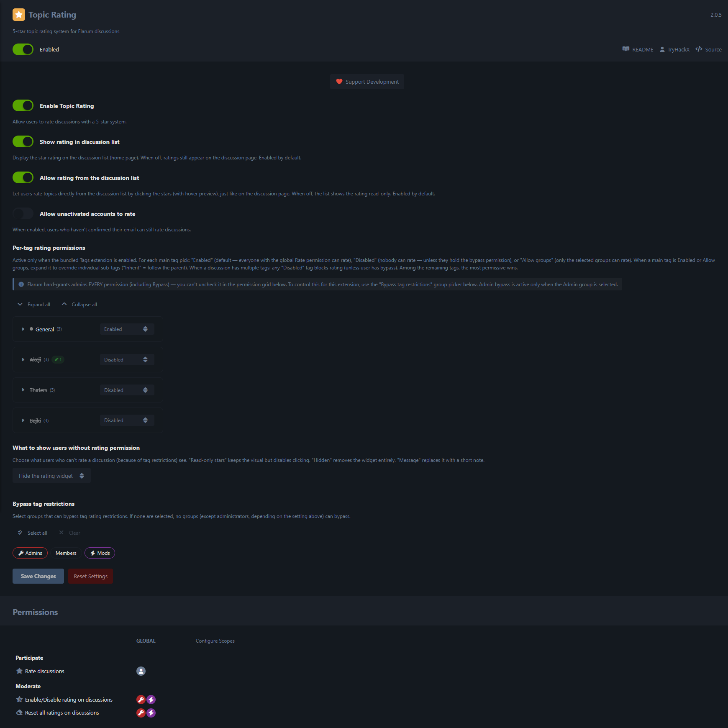Toggle Allow rating from the discussion list
Image resolution: width=728 pixels, height=728 pixels.
coord(23,177)
